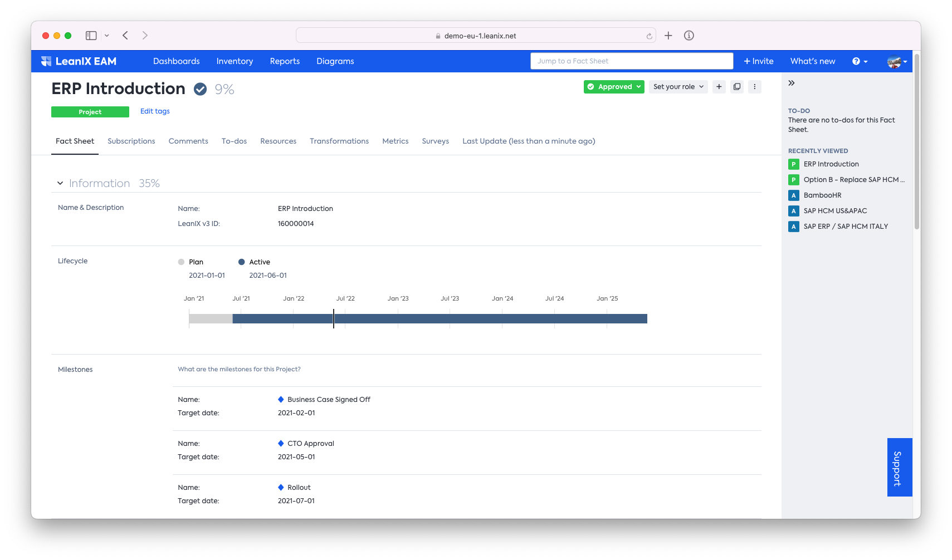
Task: Click the copy Fact Sheet icon
Action: click(x=737, y=87)
